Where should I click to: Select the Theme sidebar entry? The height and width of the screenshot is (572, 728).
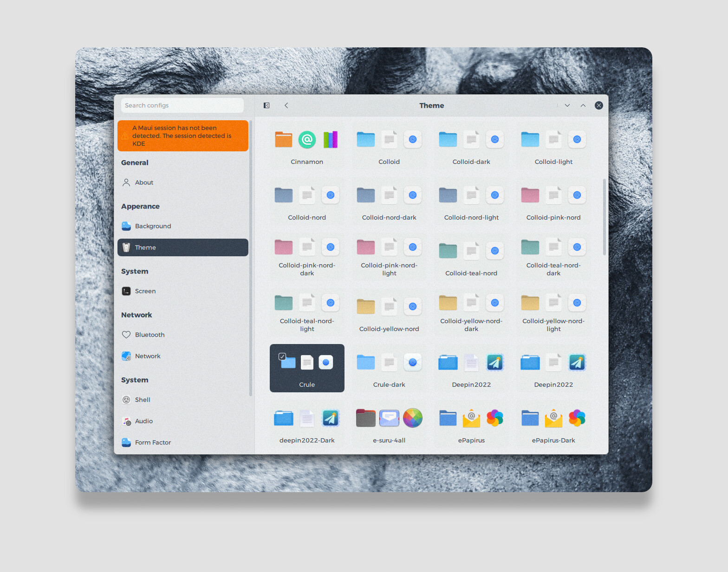(183, 247)
